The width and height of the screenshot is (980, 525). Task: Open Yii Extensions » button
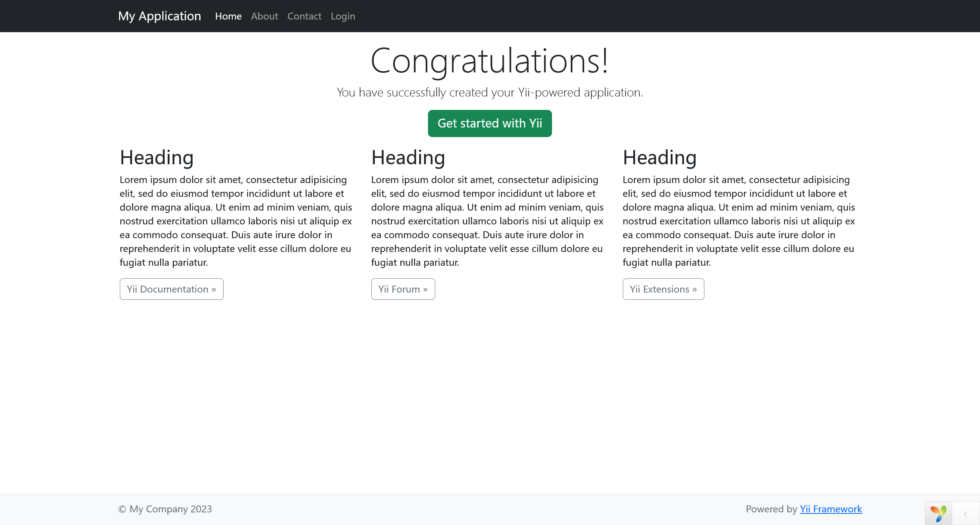pos(663,289)
